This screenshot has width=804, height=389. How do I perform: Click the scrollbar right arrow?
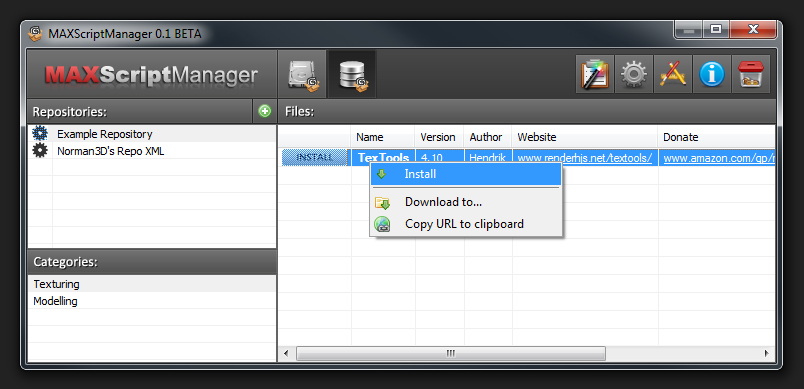tap(767, 353)
